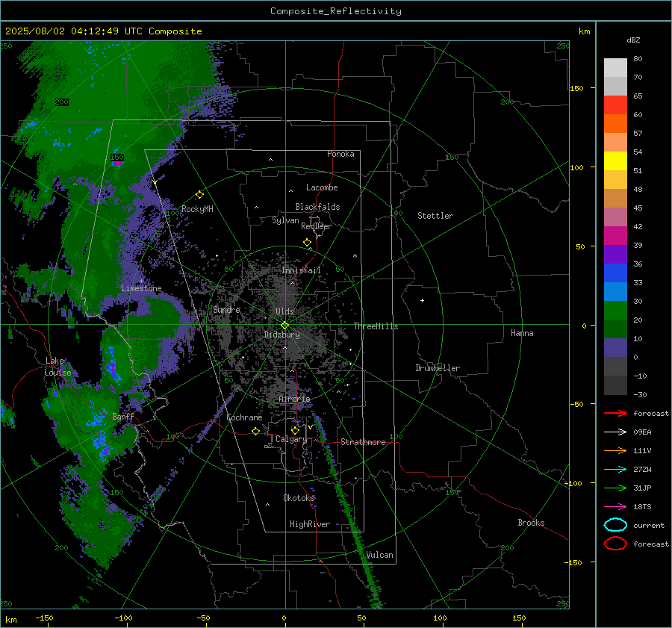
Task: Click the Didsbury city label
Action: 281,335
